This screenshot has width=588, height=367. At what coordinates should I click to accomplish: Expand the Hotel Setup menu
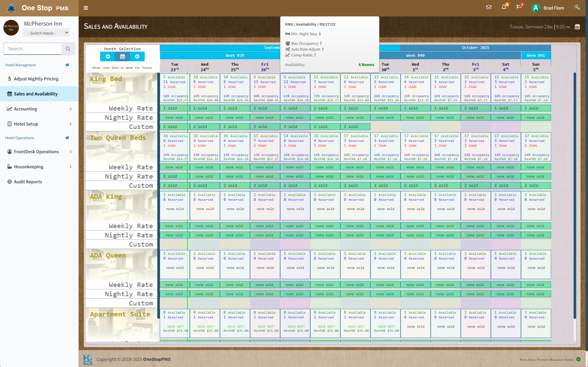point(39,124)
